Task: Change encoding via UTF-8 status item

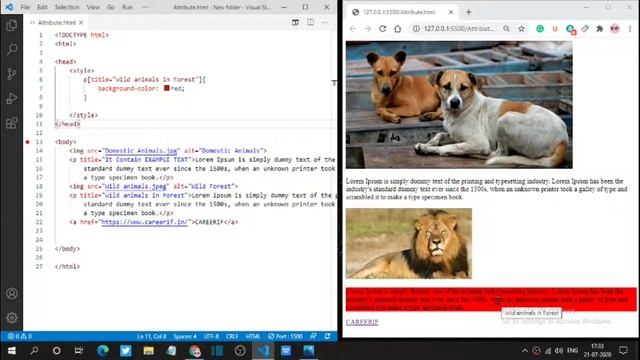Action: pos(211,336)
